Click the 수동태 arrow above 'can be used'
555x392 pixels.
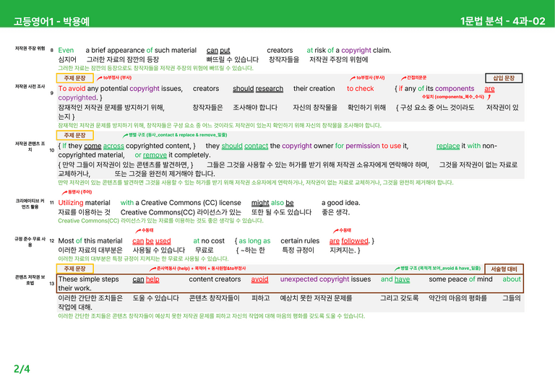click(x=138, y=230)
